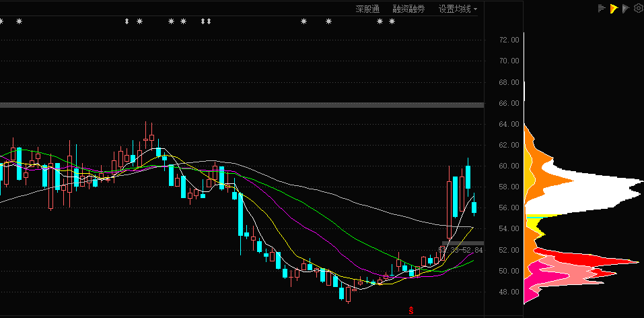Open the 融资融券 tab
The width and height of the screenshot is (644, 318).
[408, 9]
